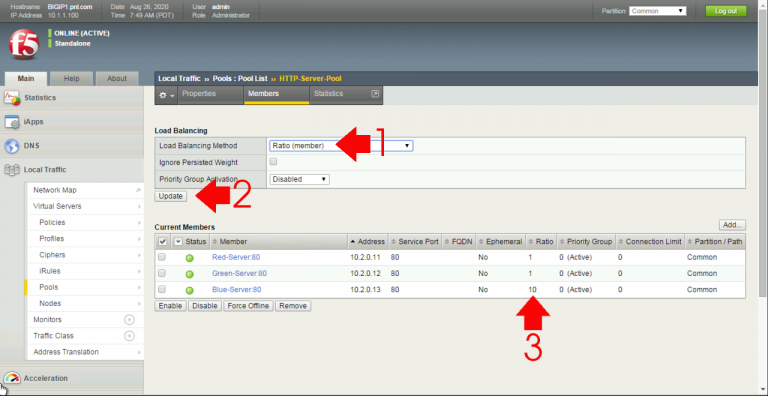Switch to the Help tab
Screen dimensions: 768x396
[x=72, y=78]
